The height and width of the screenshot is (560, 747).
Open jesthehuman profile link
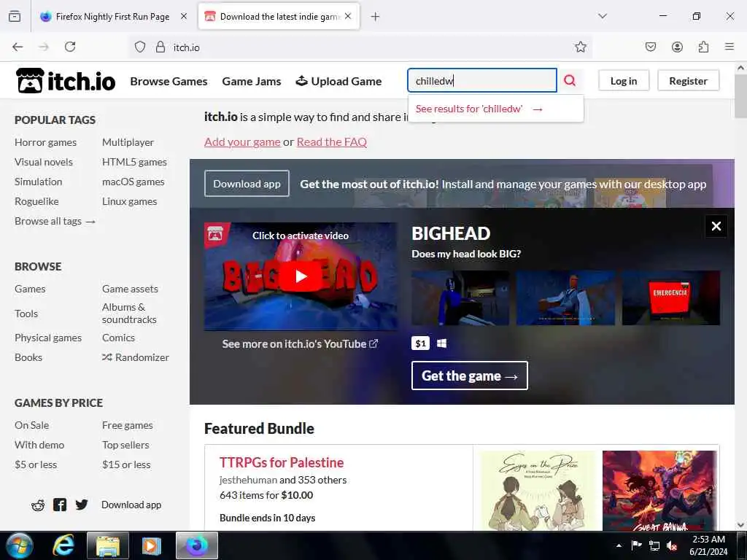point(248,480)
